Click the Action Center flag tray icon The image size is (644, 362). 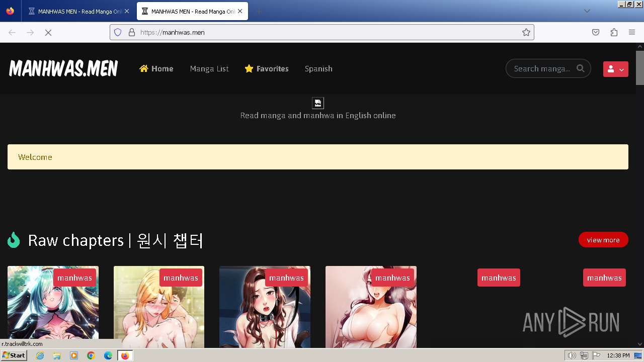pyautogui.click(x=596, y=355)
